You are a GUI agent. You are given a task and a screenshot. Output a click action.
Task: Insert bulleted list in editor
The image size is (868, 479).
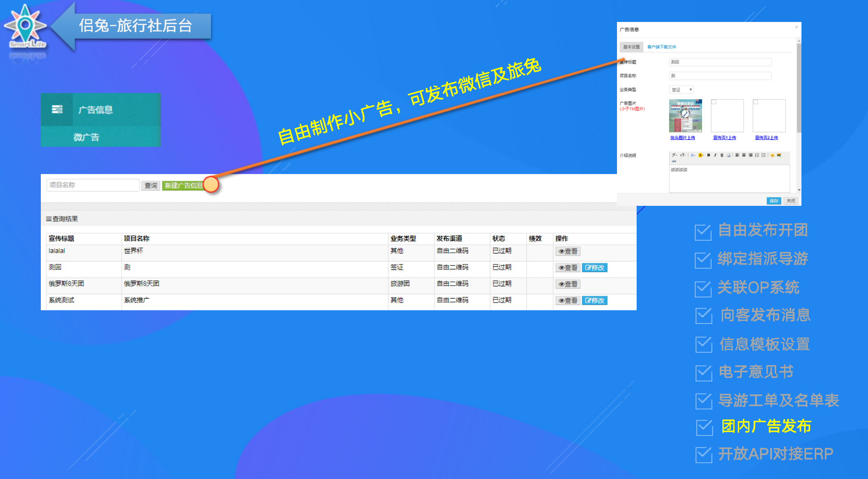764,155
